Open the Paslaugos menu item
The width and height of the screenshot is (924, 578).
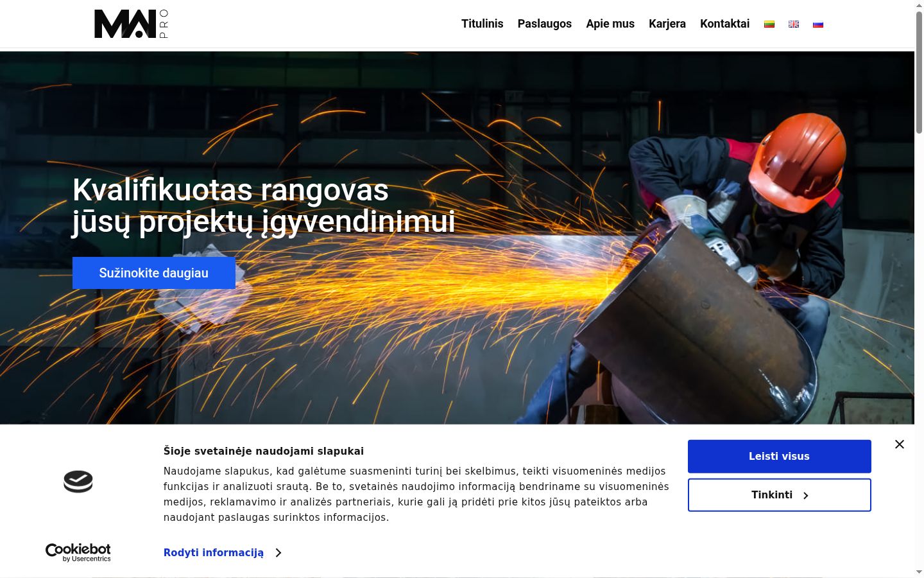pos(545,24)
